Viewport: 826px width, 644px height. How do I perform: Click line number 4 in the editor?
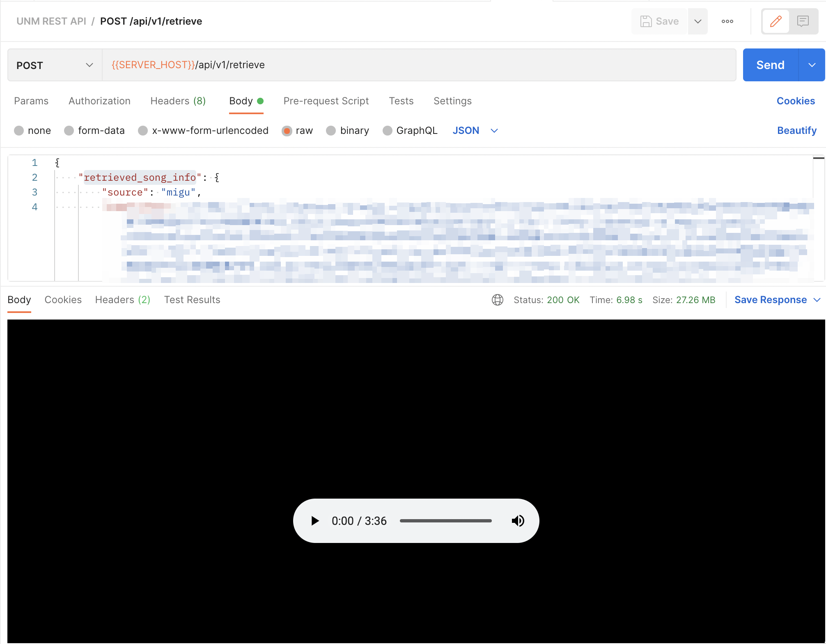pyautogui.click(x=34, y=207)
